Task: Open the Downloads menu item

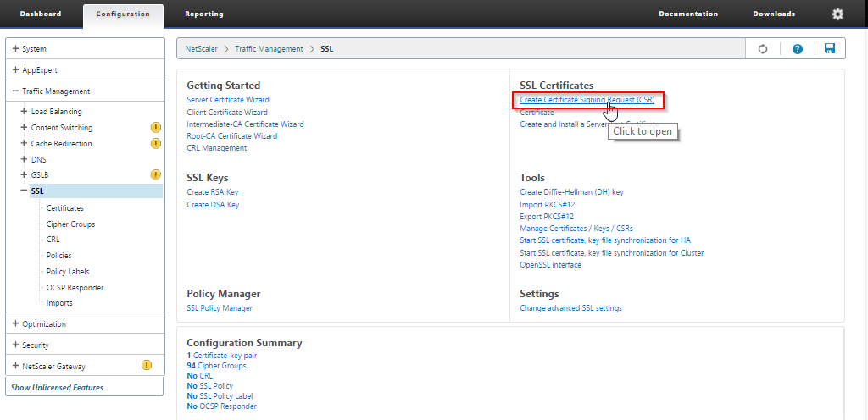Action: (773, 14)
